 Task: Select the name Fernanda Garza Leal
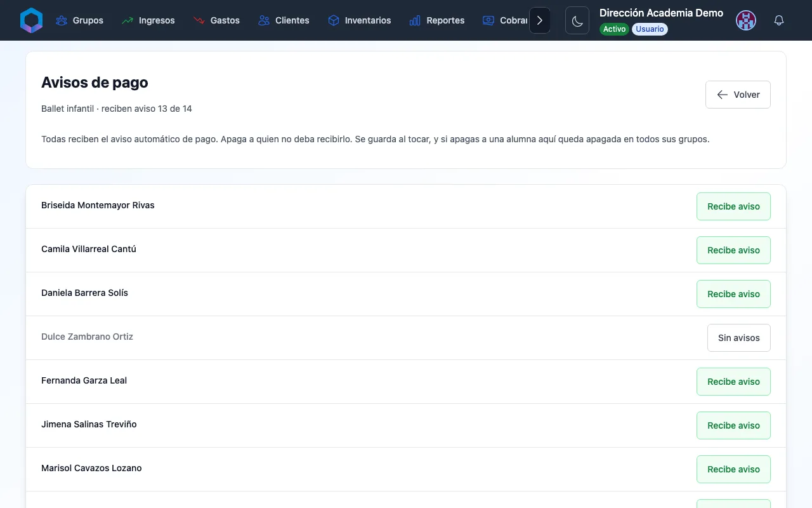tap(84, 380)
